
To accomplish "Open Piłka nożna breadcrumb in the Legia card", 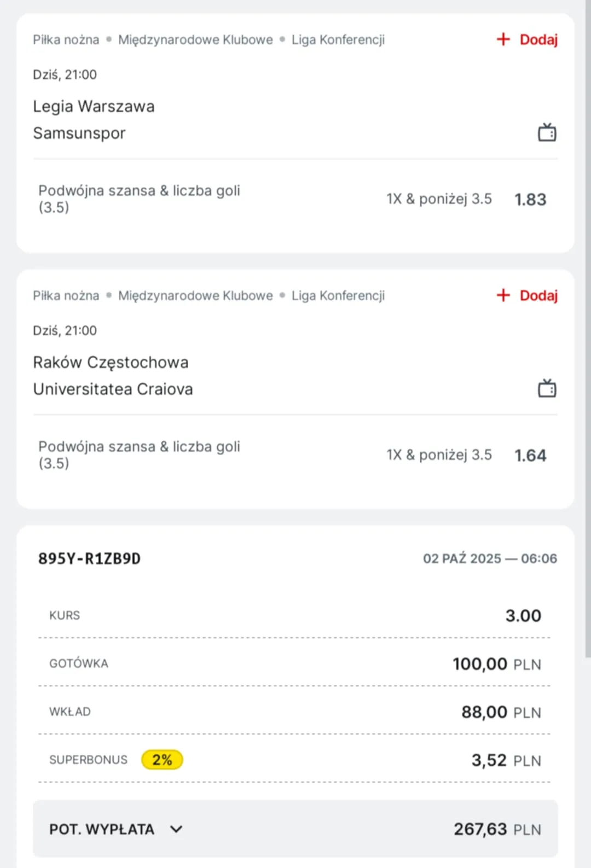I will (66, 40).
